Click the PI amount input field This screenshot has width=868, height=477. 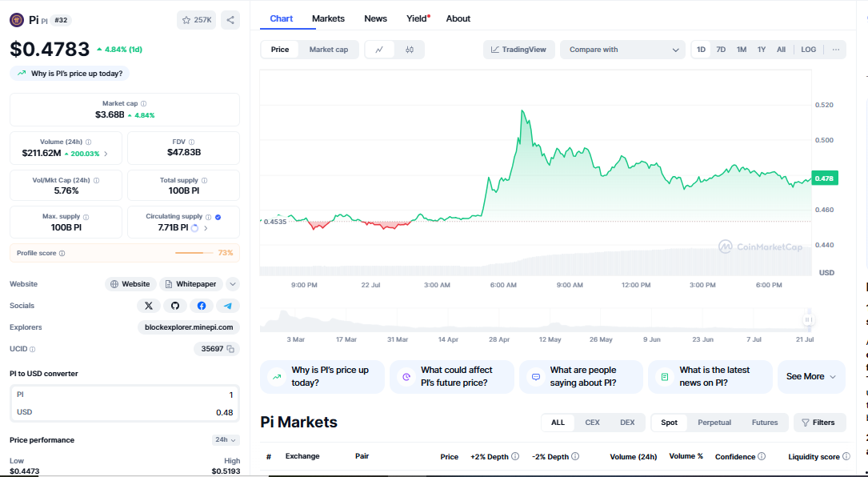coord(125,395)
